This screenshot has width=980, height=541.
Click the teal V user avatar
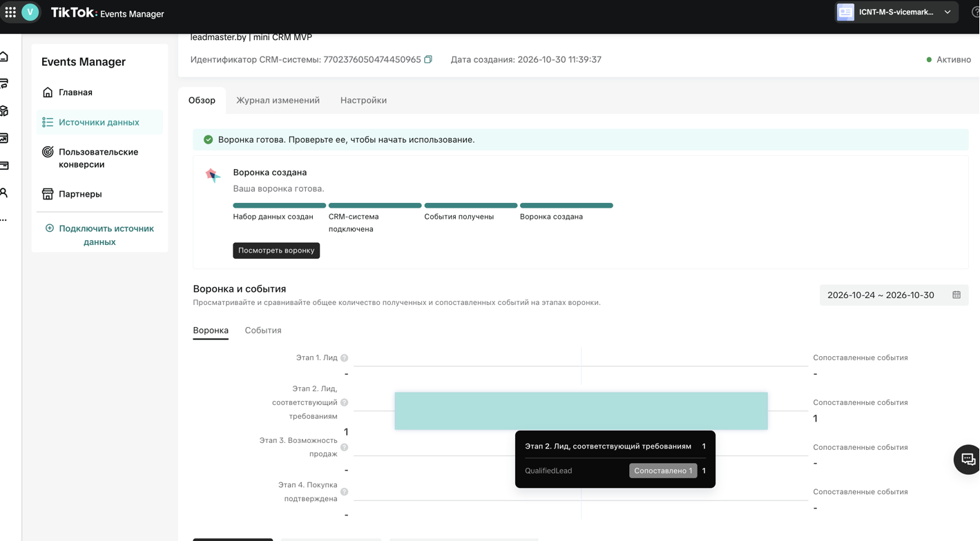click(x=30, y=12)
